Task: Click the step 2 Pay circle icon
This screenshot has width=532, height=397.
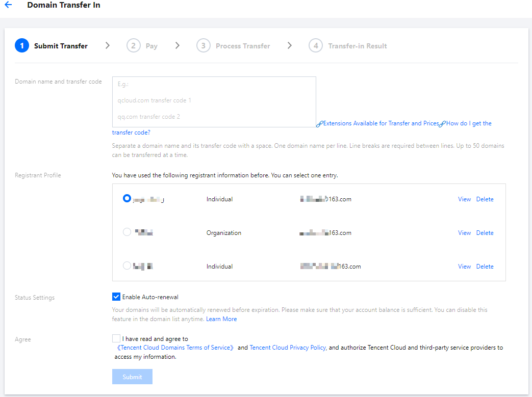Action: [x=133, y=45]
